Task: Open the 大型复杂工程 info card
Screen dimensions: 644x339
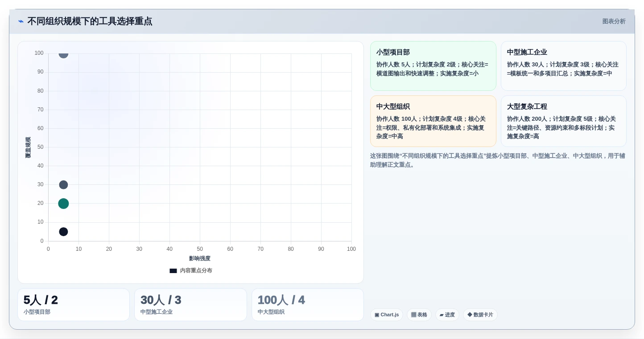Action: coord(564,121)
